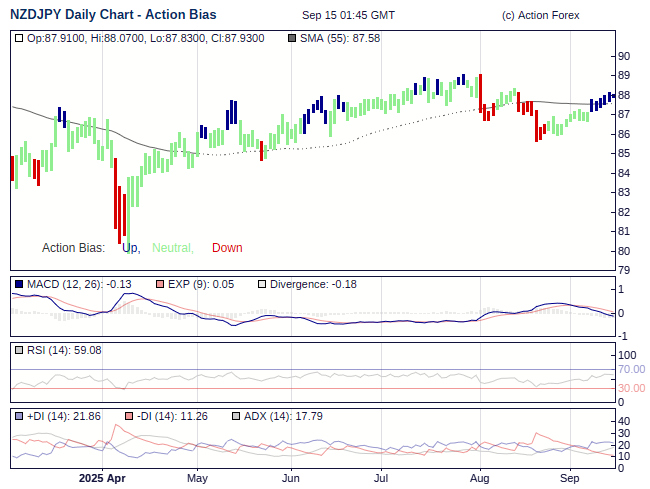Viewport: 650px width, 489px height.
Task: Click the 'Jul' month axis label
Action: (381, 478)
